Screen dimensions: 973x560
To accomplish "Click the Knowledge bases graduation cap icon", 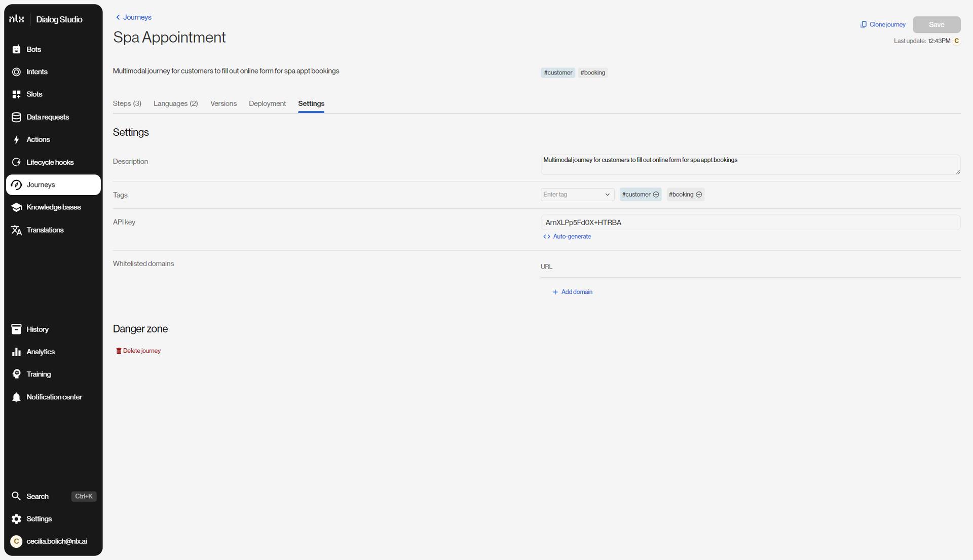I will (16, 207).
